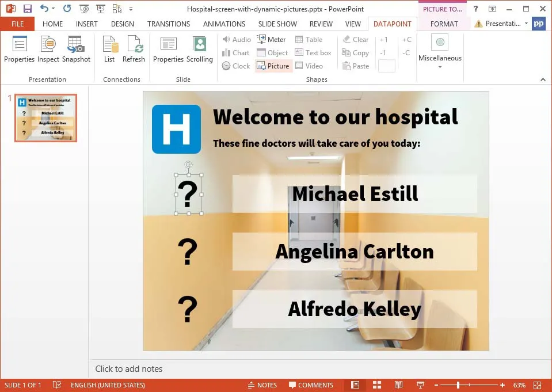Click the Miscellaneous icon
The image size is (552, 392).
point(439,43)
